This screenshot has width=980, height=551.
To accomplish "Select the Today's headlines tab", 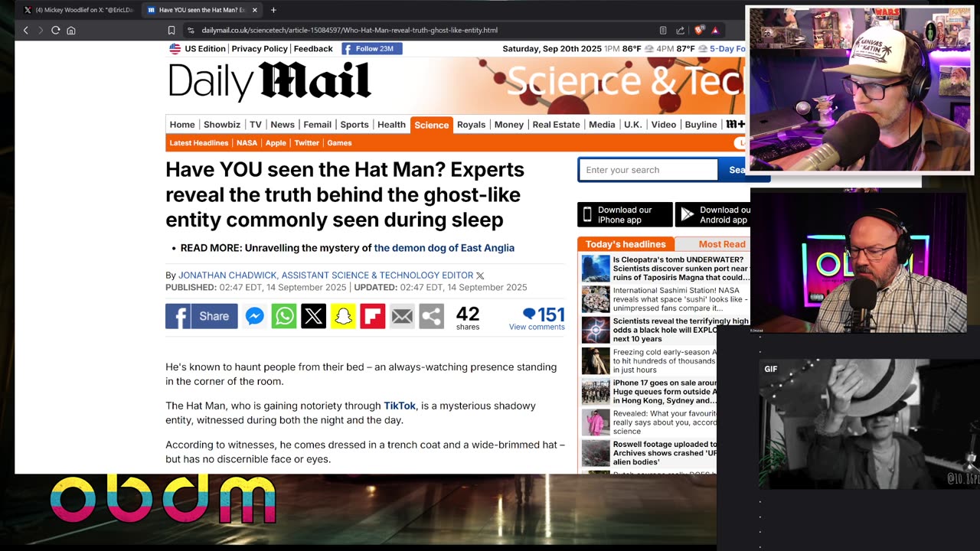I will 626,244.
